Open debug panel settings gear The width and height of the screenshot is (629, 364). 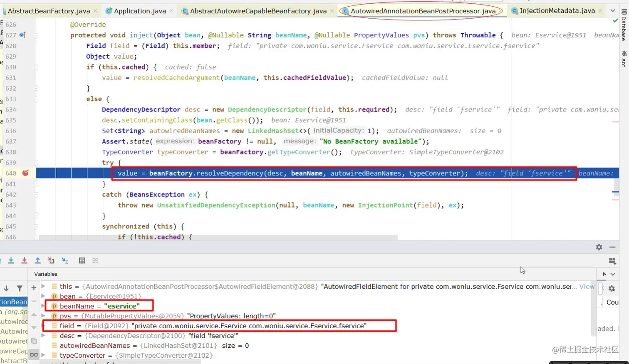pyautogui.click(x=599, y=247)
